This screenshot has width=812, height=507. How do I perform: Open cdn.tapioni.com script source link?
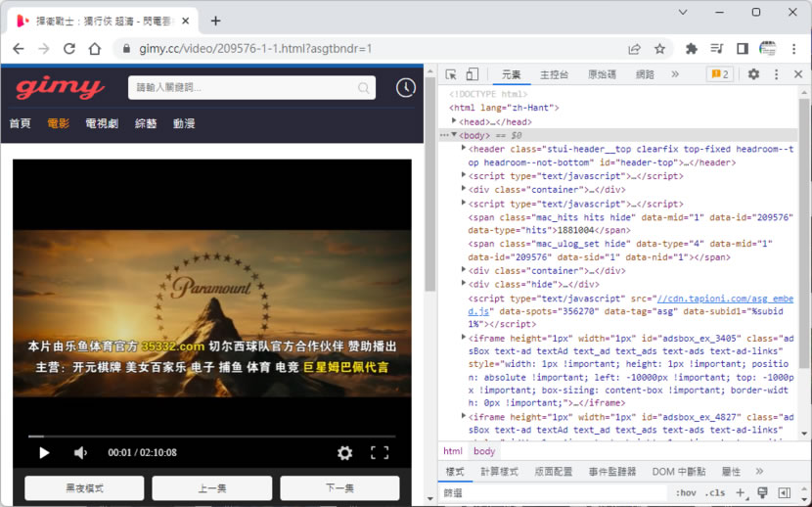click(x=725, y=299)
